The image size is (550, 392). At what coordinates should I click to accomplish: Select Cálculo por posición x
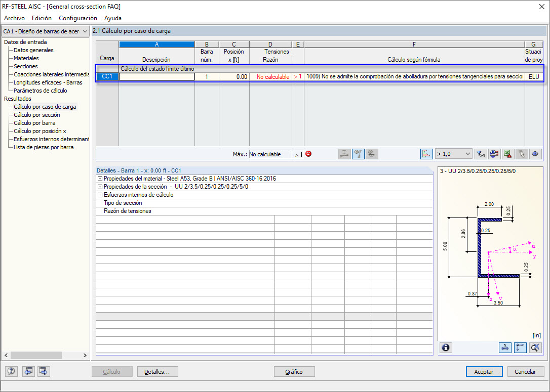point(40,131)
